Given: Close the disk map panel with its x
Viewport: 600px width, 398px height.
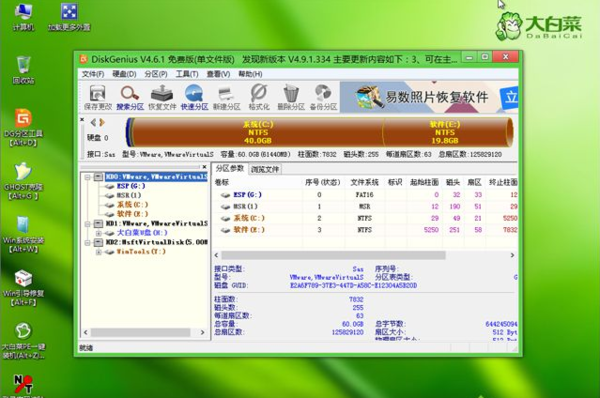Looking at the screenshot, I should point(82,119).
